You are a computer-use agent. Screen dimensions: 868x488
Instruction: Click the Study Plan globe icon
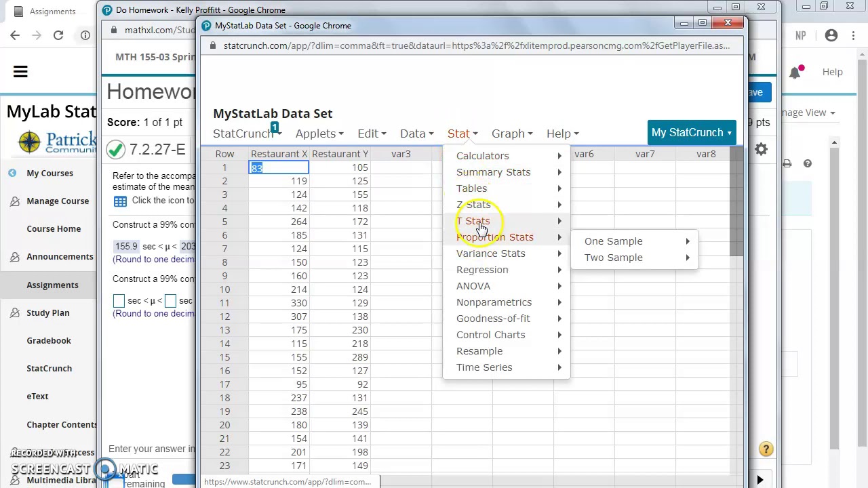point(14,313)
